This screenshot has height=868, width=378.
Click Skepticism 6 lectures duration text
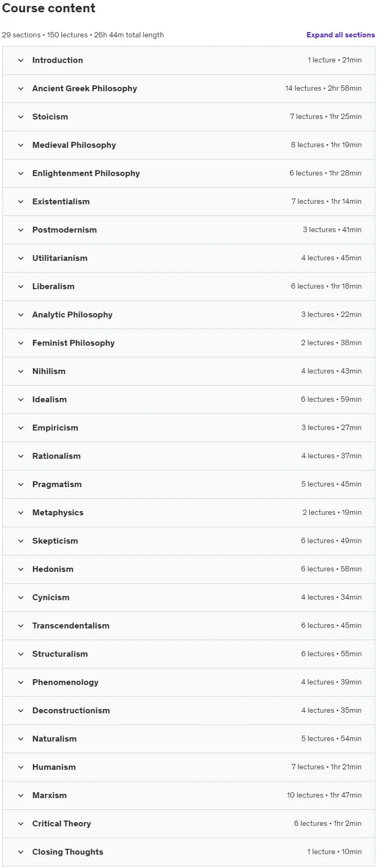coord(331,541)
